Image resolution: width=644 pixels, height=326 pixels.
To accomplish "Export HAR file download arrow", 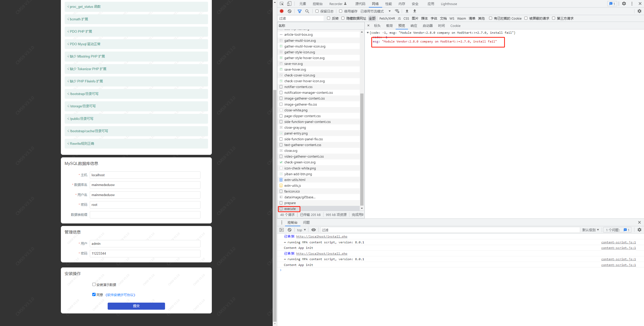I will point(415,11).
